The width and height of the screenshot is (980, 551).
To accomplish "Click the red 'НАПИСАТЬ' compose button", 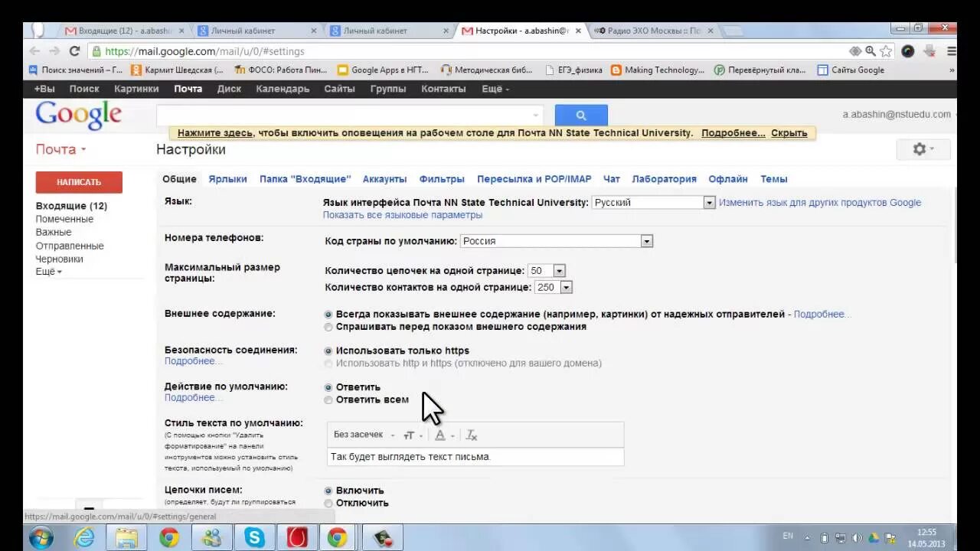I will 79,182.
